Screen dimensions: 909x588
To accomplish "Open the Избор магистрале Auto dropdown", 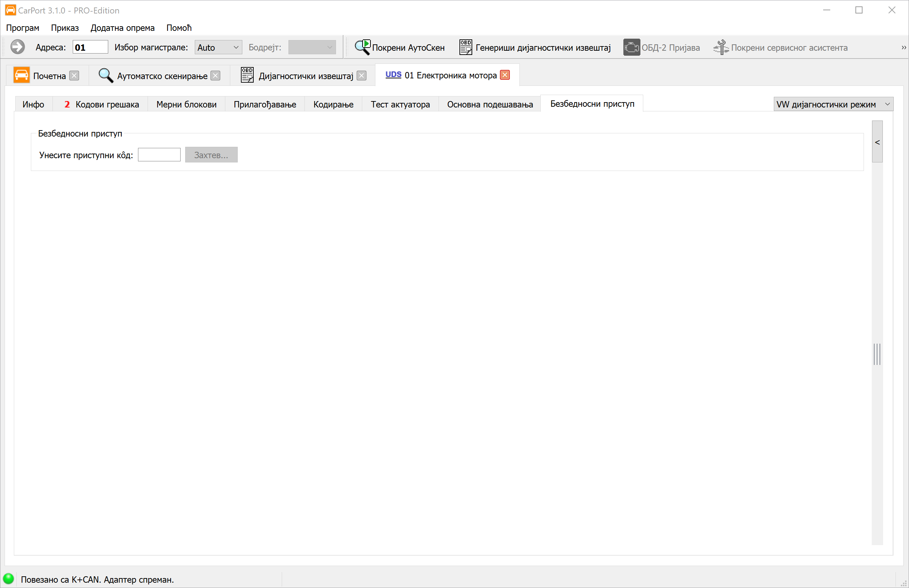I will 218,48.
